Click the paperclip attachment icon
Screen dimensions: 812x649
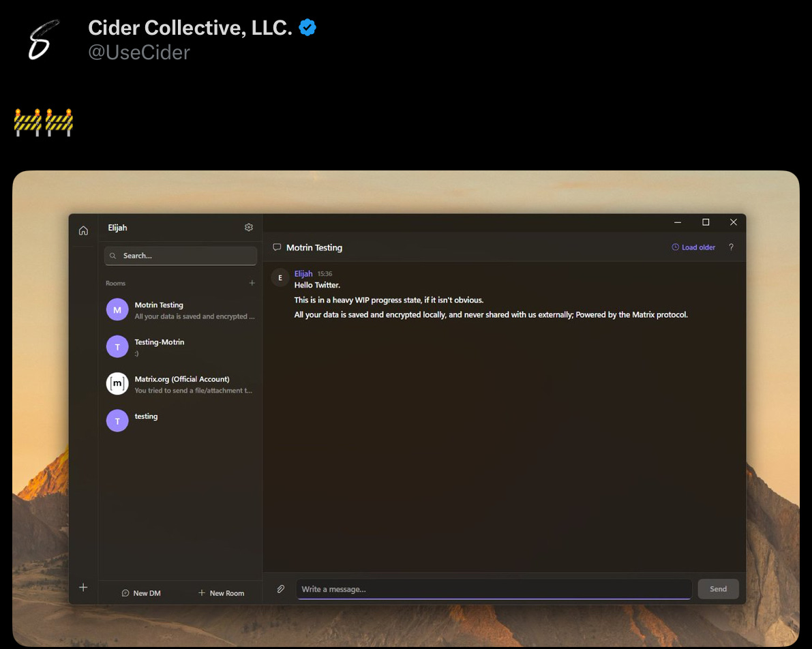(x=280, y=589)
